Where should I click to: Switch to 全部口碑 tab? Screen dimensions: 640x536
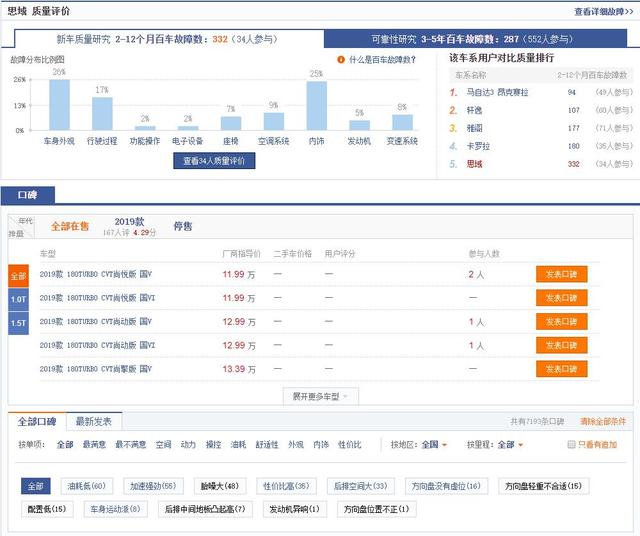(37, 422)
